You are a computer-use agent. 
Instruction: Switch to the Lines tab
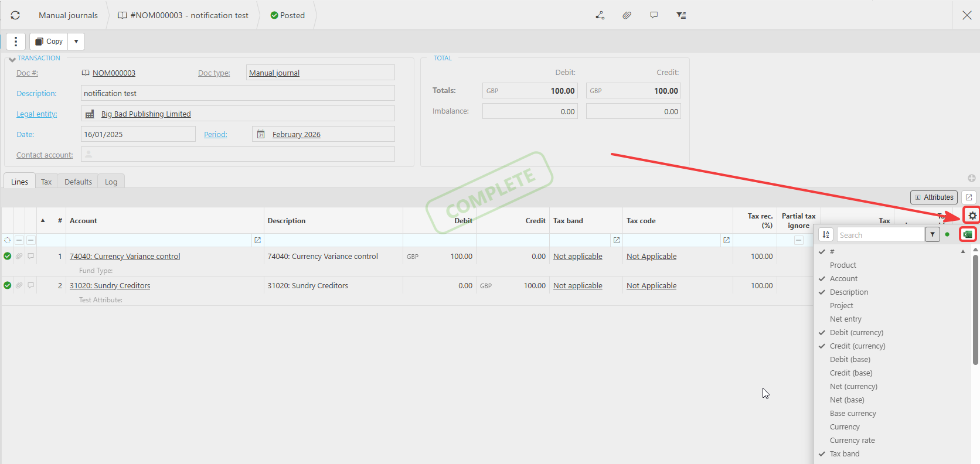click(19, 182)
